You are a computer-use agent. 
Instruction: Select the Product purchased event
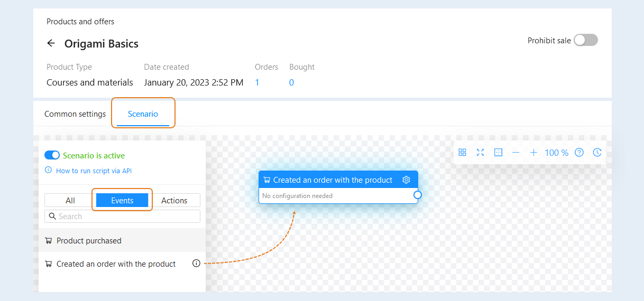(x=122, y=240)
